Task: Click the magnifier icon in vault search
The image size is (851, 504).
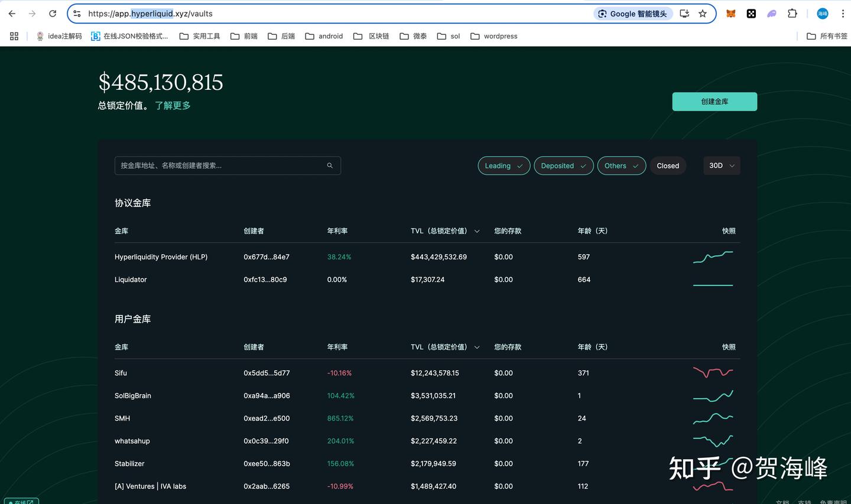Action: coord(330,165)
